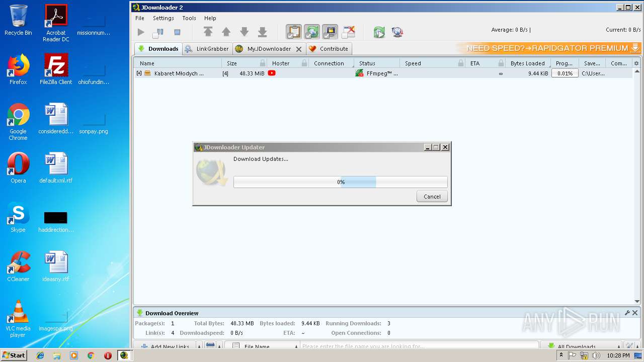644x362 pixels.
Task: Switch to the LinkGrabber tab
Action: pyautogui.click(x=207, y=49)
